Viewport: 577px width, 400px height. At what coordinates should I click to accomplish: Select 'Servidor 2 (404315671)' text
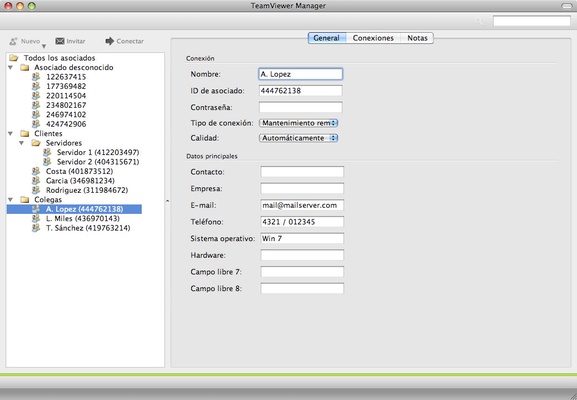98,162
